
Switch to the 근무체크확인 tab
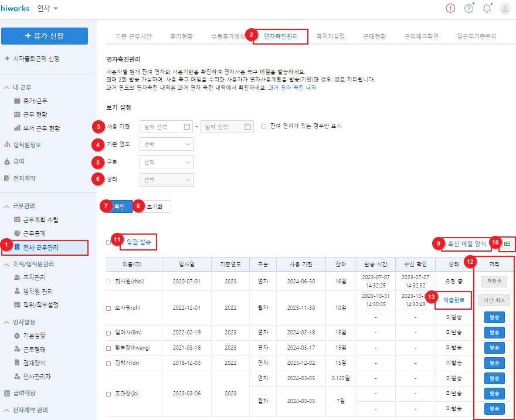[421, 36]
